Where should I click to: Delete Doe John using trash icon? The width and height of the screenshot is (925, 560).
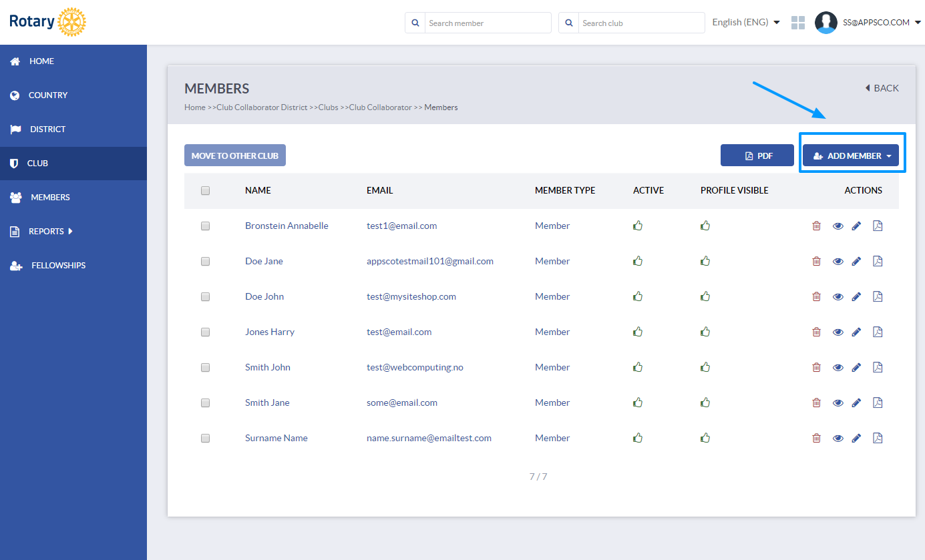(x=816, y=296)
